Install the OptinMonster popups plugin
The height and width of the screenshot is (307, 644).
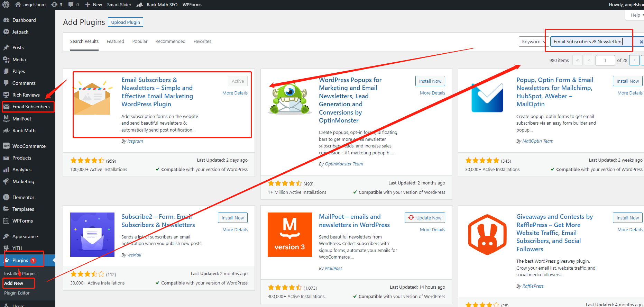[x=430, y=81]
